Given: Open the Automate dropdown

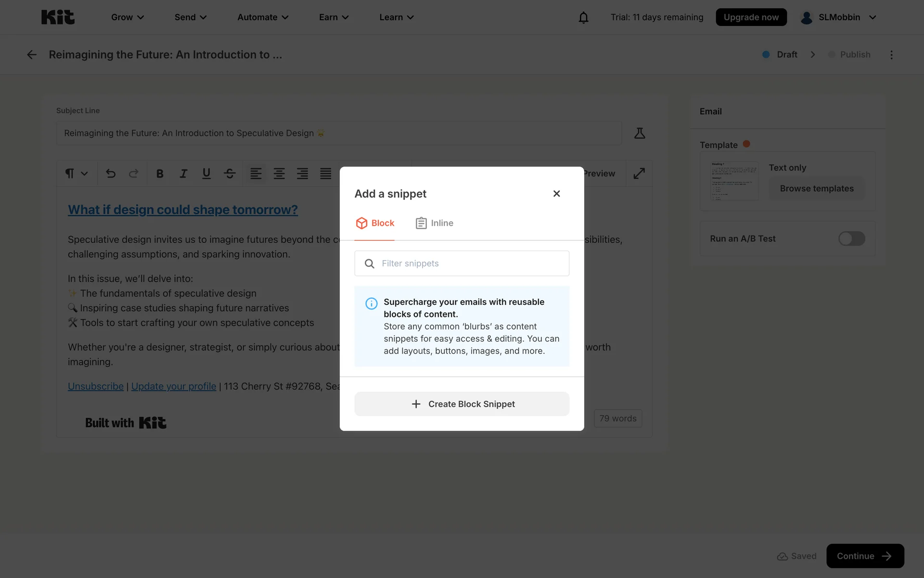Looking at the screenshot, I should 263,17.
